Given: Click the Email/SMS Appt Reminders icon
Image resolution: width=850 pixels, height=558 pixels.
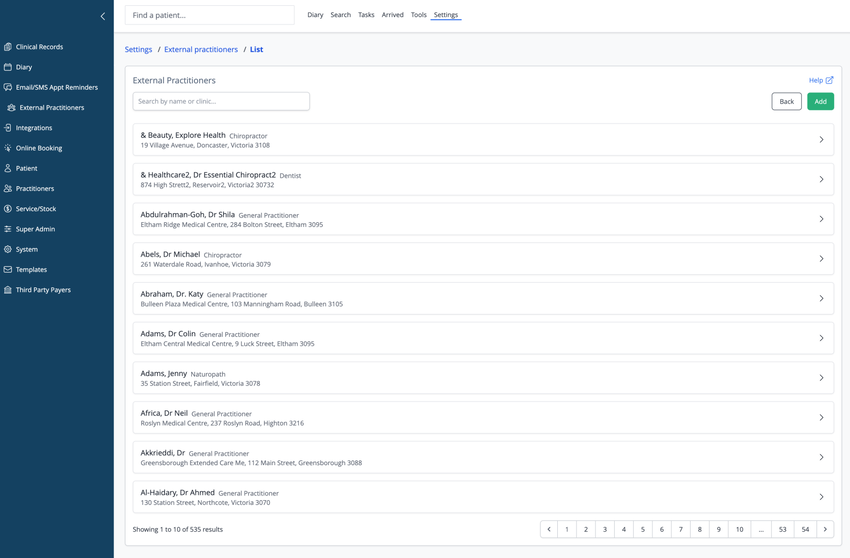Looking at the screenshot, I should pyautogui.click(x=8, y=87).
